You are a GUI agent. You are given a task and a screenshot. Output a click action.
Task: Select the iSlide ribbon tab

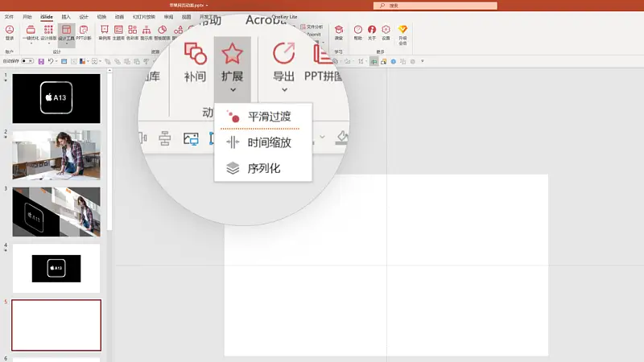(47, 17)
